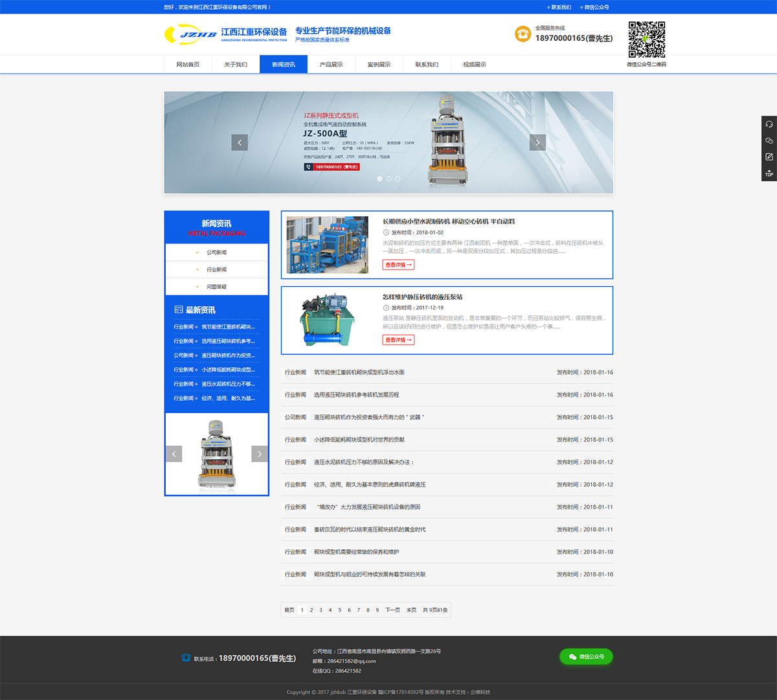The height and width of the screenshot is (700, 777).
Task: Click the headset customer service icon
Action: (x=769, y=124)
